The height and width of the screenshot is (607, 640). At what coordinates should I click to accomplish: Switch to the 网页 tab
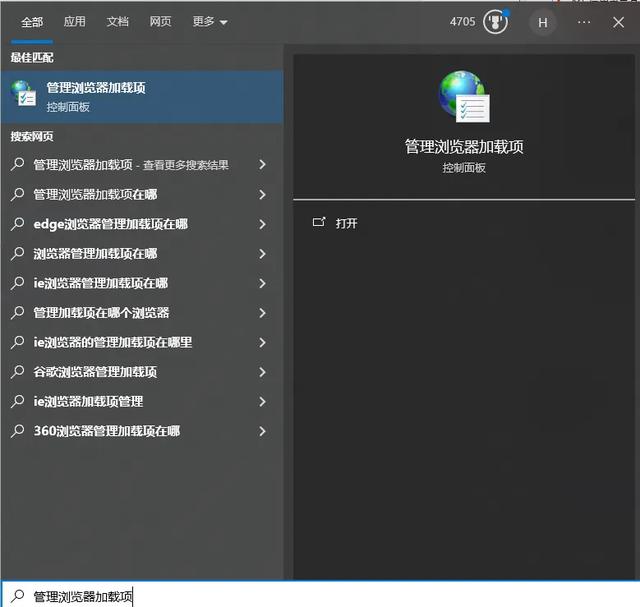pos(160,22)
